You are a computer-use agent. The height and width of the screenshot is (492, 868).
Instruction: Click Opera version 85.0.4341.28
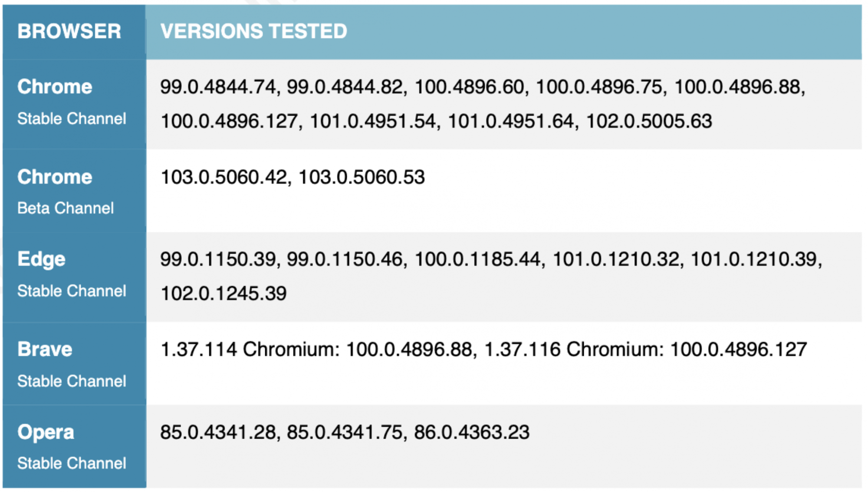218,433
